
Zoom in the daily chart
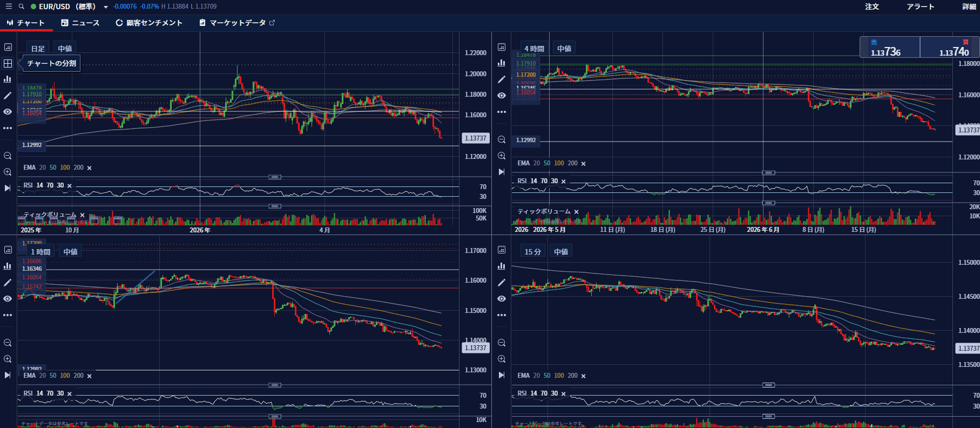8,172
